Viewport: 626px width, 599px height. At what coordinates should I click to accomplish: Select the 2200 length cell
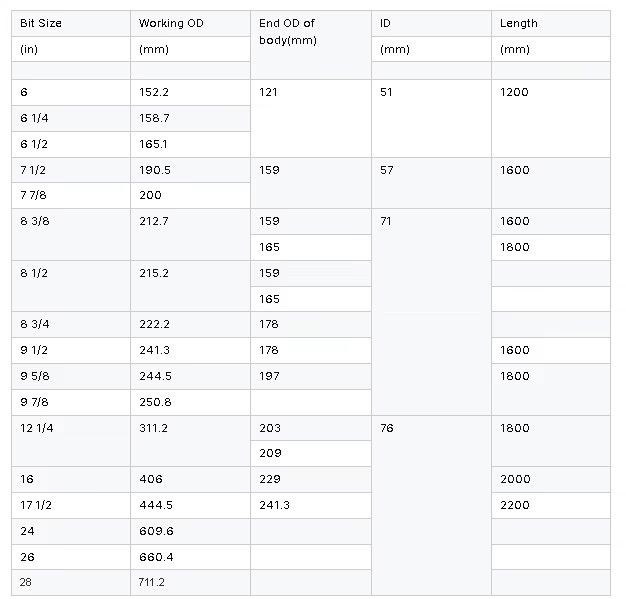click(x=551, y=506)
